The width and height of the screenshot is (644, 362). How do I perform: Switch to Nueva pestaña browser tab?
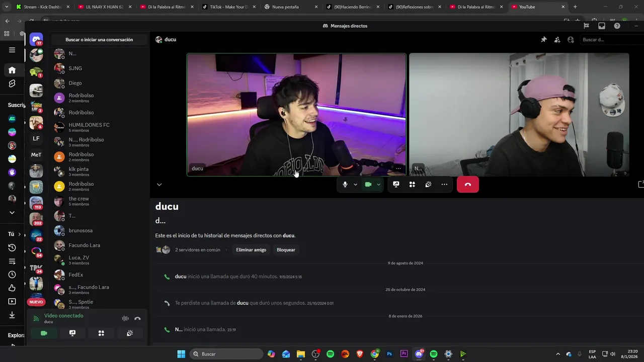point(291,7)
